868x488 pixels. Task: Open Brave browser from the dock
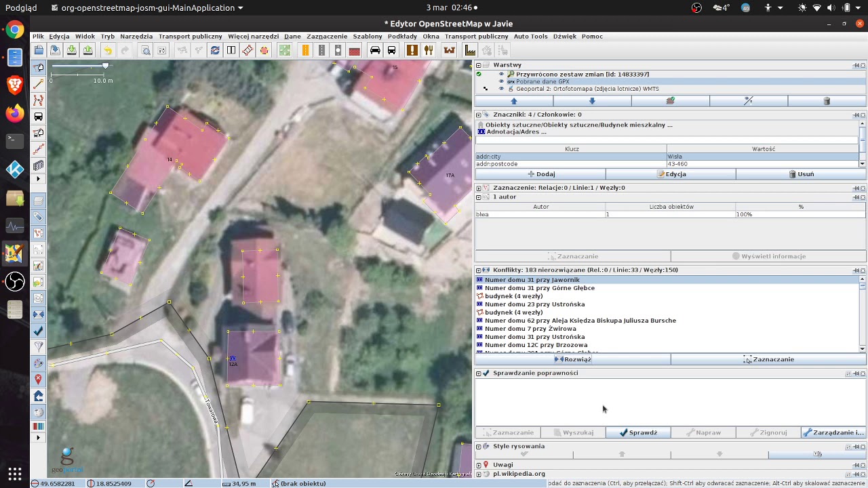pyautogui.click(x=15, y=85)
